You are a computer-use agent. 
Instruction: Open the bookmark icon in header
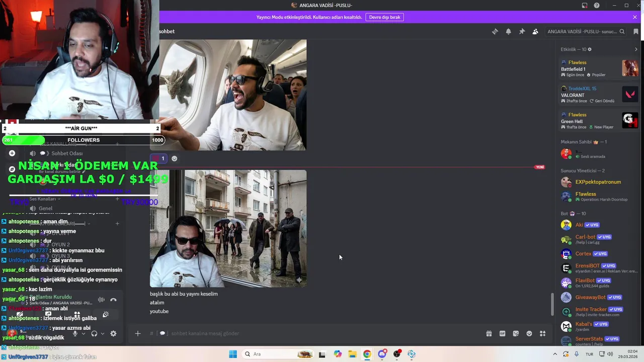tap(636, 31)
